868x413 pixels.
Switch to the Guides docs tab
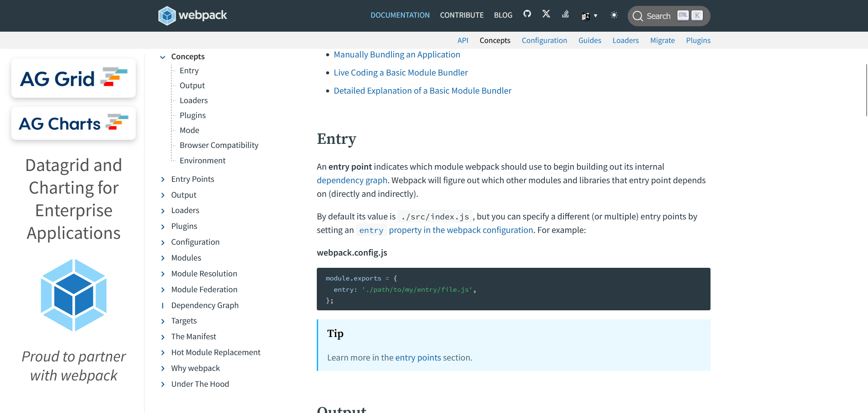pyautogui.click(x=590, y=40)
